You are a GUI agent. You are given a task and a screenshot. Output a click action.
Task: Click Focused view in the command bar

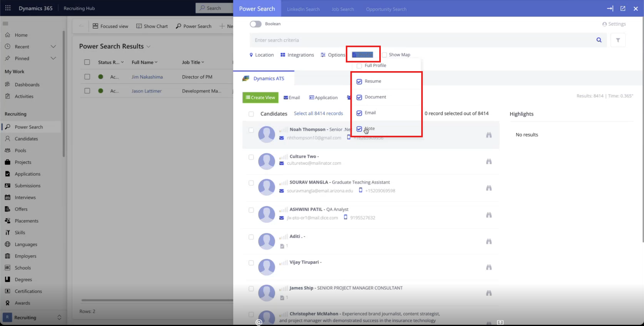[x=110, y=26]
